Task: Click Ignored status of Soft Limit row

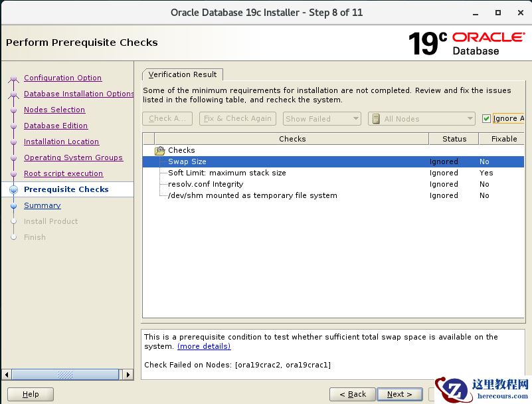Action: click(x=444, y=173)
